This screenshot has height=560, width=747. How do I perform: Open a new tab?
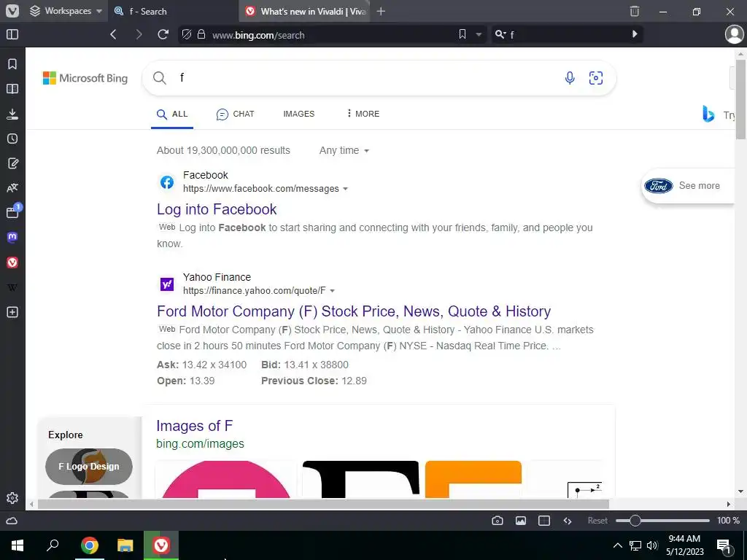click(x=381, y=11)
